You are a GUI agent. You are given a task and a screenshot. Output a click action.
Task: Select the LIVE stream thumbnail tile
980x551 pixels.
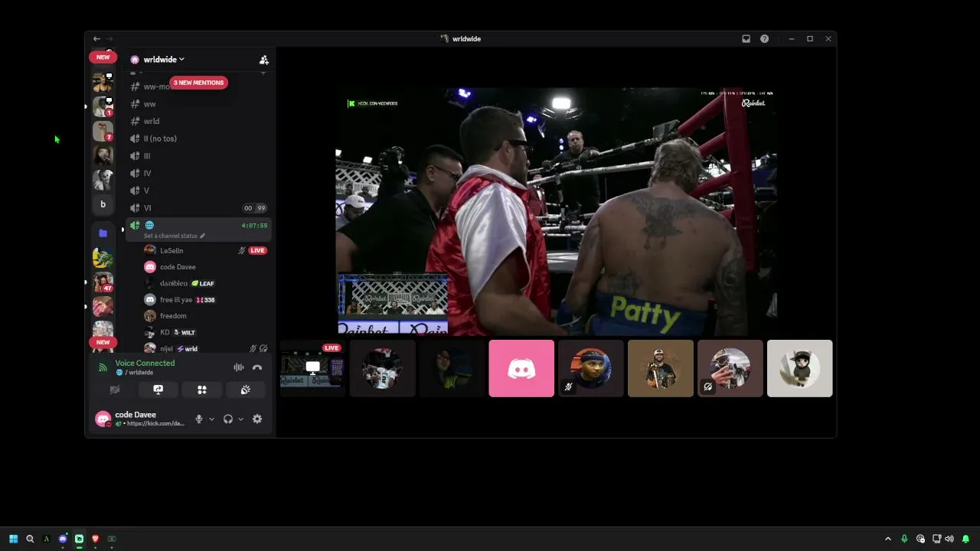coord(312,369)
